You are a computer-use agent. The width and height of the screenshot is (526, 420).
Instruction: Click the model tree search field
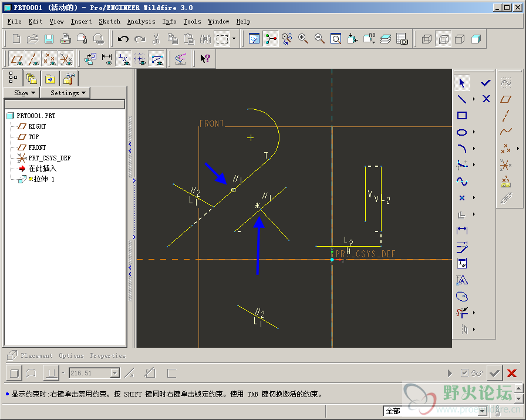coord(65,104)
